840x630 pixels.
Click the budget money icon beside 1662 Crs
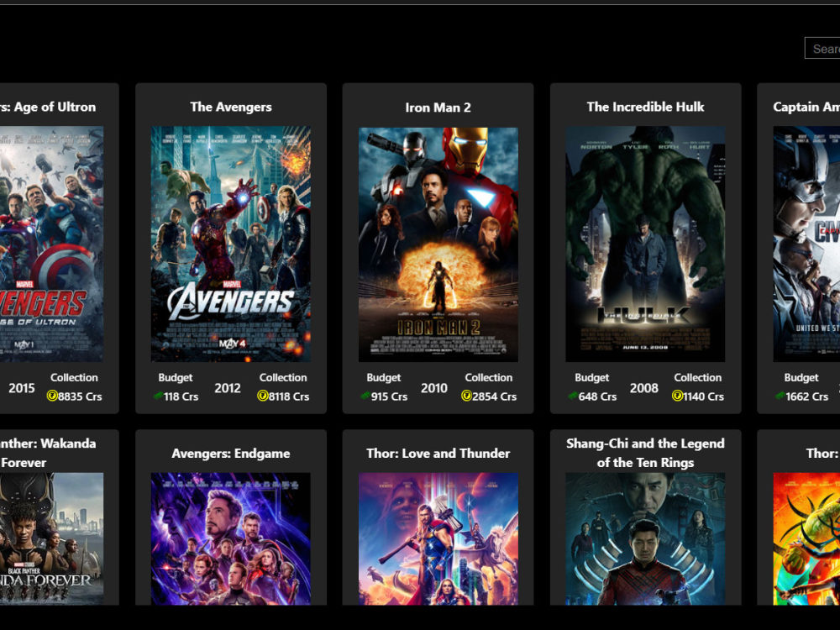780,396
